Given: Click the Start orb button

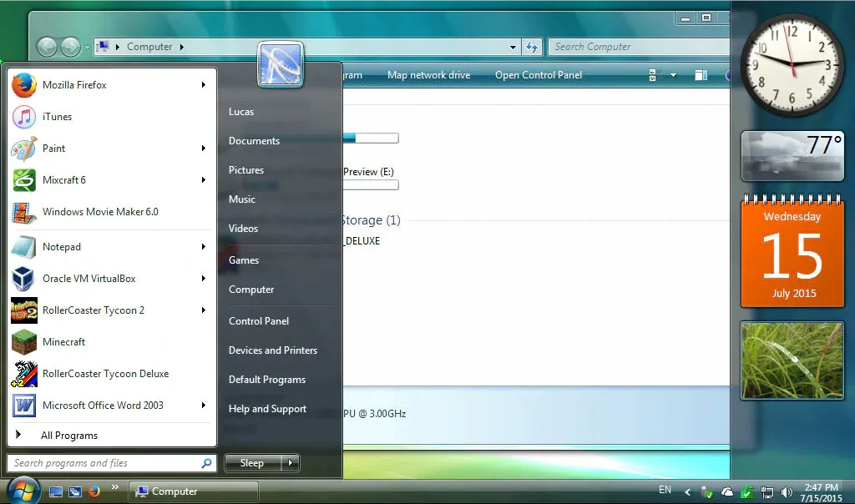Looking at the screenshot, I should pyautogui.click(x=23, y=491).
